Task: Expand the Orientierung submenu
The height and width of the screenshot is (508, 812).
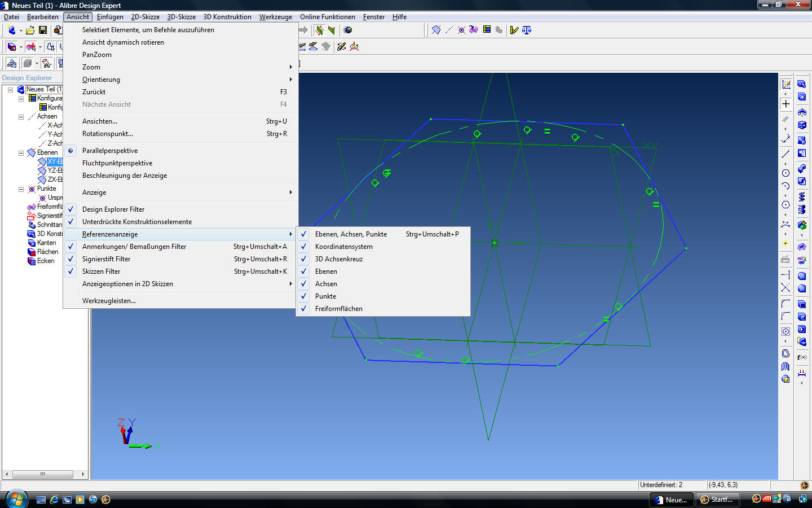Action: 180,80
